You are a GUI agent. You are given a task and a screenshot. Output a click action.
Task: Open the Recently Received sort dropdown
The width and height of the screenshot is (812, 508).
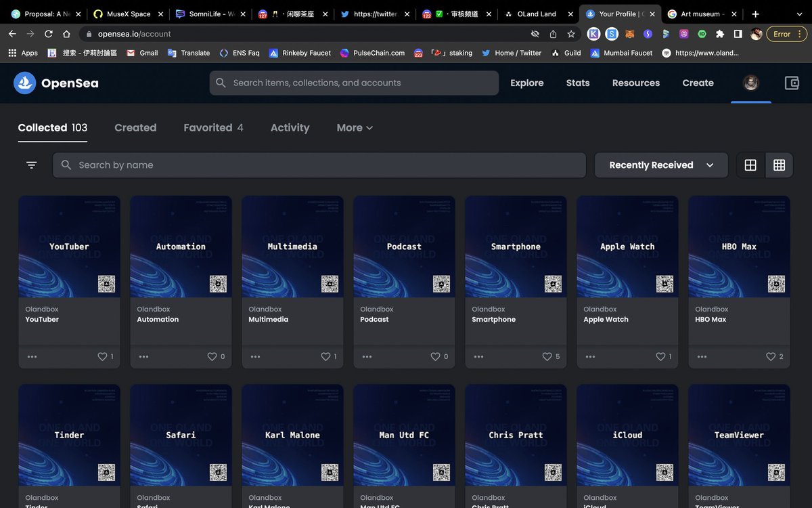click(661, 165)
